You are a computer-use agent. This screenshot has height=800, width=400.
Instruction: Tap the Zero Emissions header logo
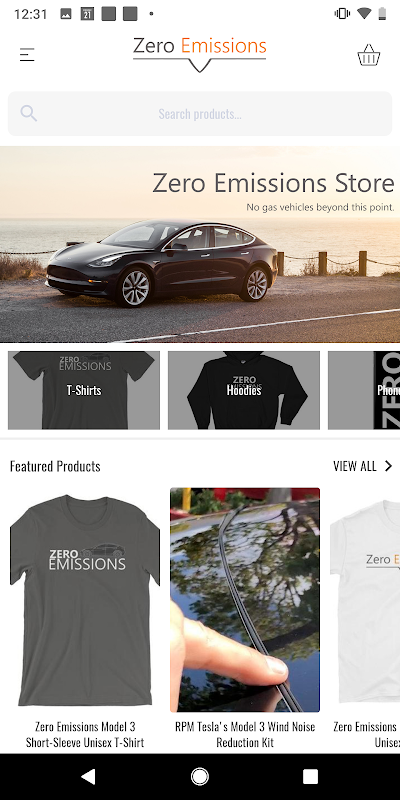(x=199, y=54)
